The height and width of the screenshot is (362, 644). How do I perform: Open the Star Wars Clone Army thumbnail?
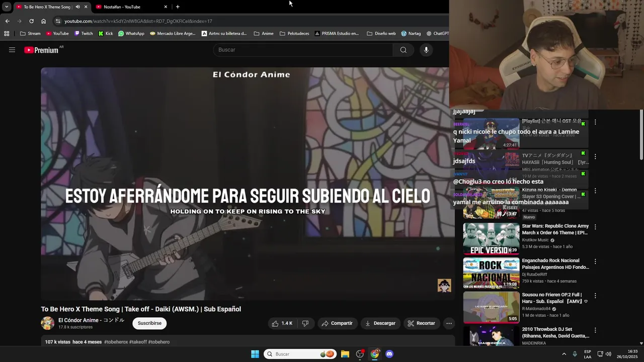491,239
